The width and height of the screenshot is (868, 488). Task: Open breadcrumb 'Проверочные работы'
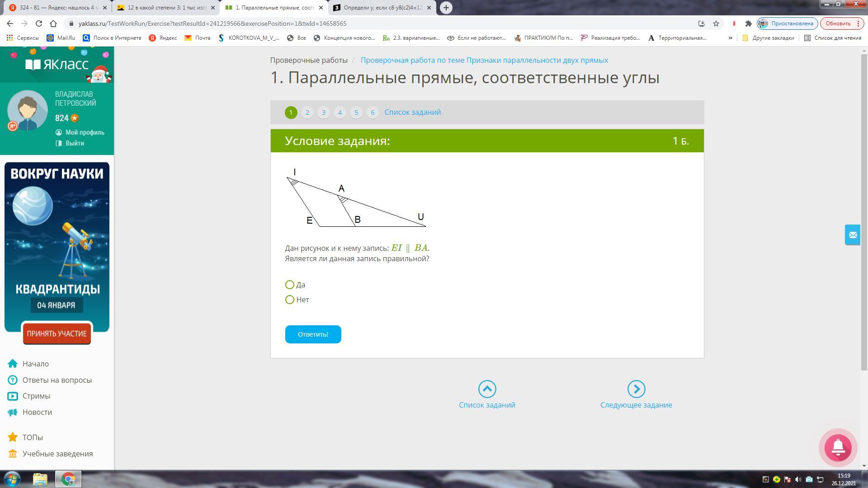[x=309, y=60]
